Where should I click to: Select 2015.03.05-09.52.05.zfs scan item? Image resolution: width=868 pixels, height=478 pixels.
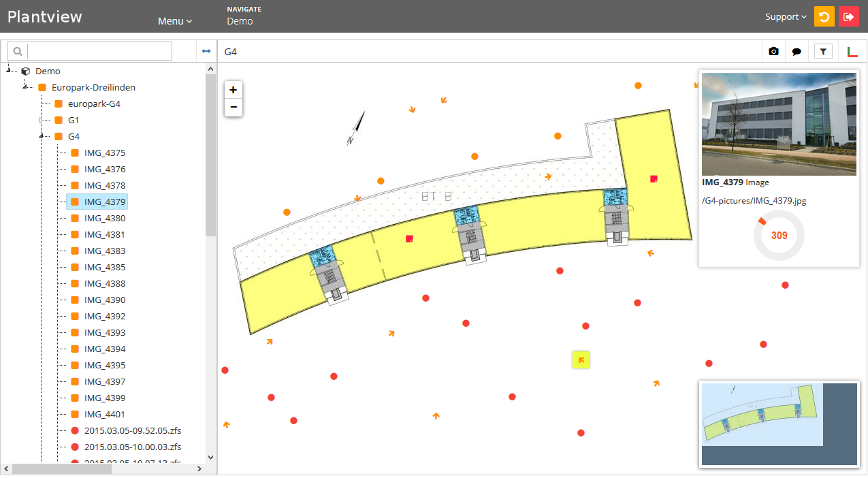point(132,430)
